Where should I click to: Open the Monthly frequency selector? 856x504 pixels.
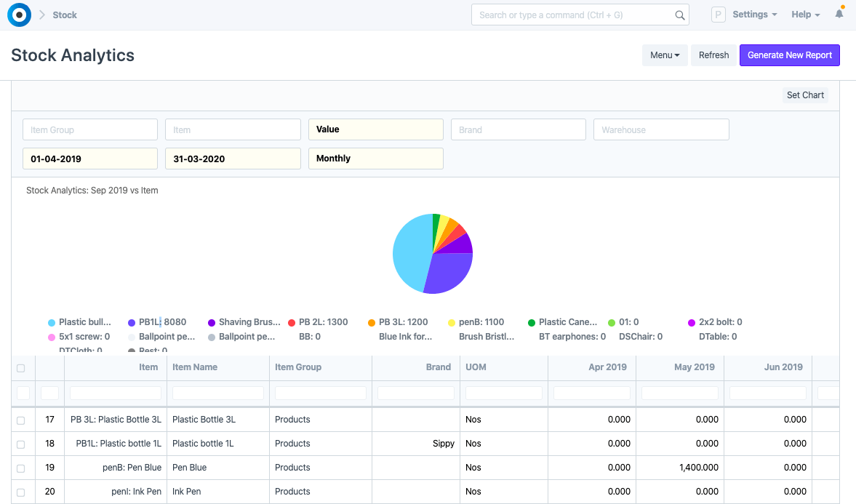[x=375, y=158]
